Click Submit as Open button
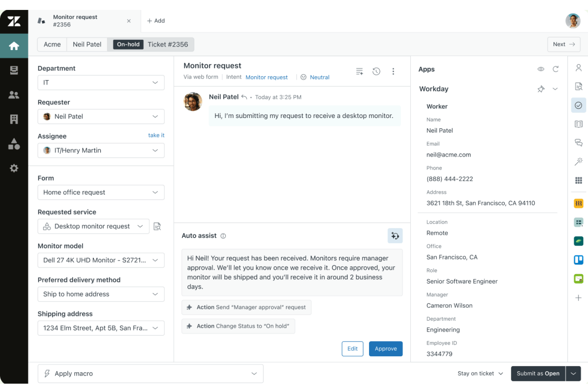Viewport: 588px width, 392px height. (538, 373)
